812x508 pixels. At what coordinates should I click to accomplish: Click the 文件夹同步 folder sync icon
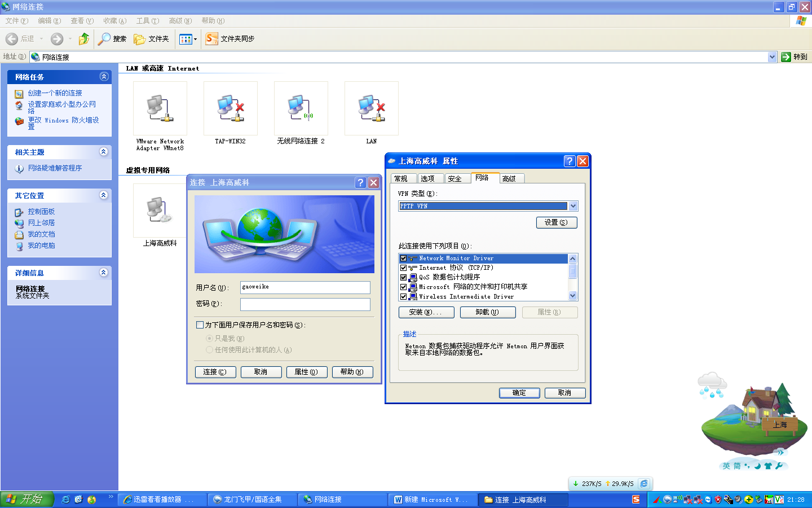pyautogui.click(x=212, y=39)
